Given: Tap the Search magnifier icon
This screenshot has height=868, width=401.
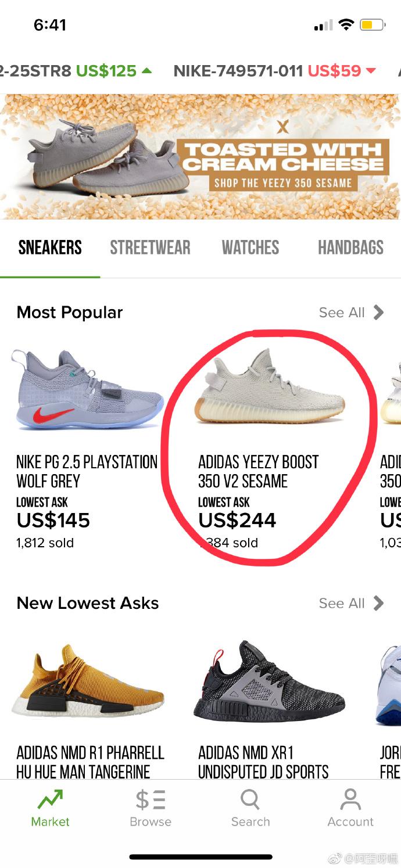Looking at the screenshot, I should click(x=250, y=799).
